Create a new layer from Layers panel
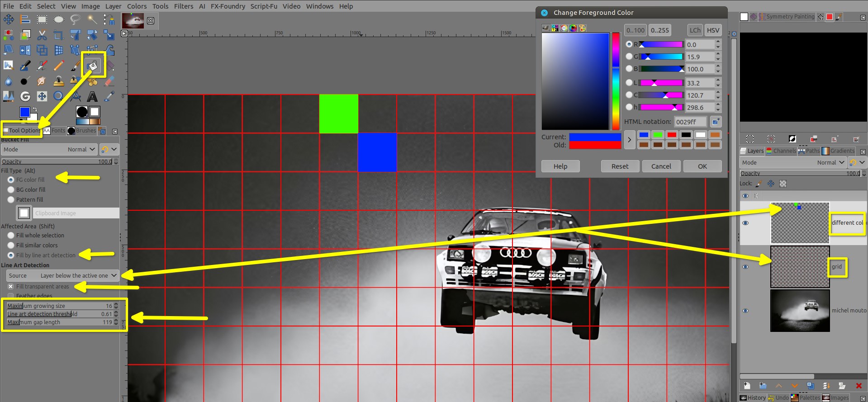This screenshot has height=402, width=868. tap(747, 386)
